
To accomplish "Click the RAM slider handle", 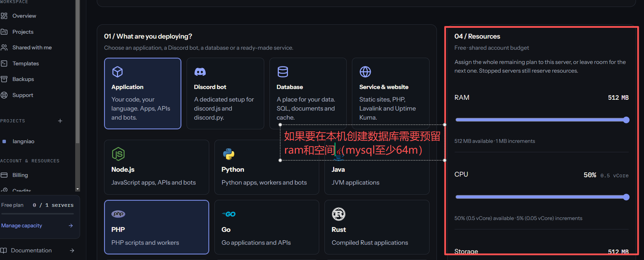I will (626, 120).
